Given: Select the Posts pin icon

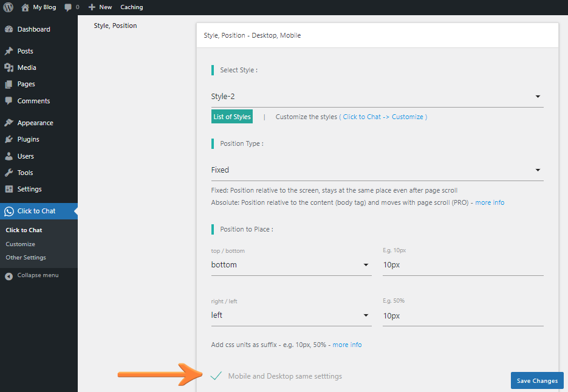Looking at the screenshot, I should coord(9,50).
